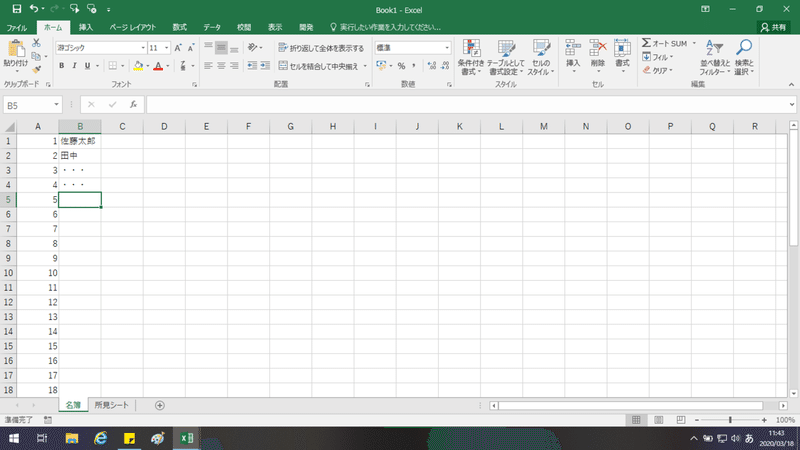Switch to the Insert (挿入) tab
Viewport: 800px width, 450px height.
point(86,27)
